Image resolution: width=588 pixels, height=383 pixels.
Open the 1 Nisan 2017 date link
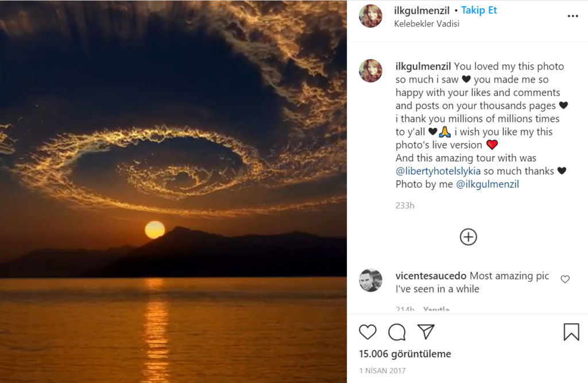[x=382, y=371]
